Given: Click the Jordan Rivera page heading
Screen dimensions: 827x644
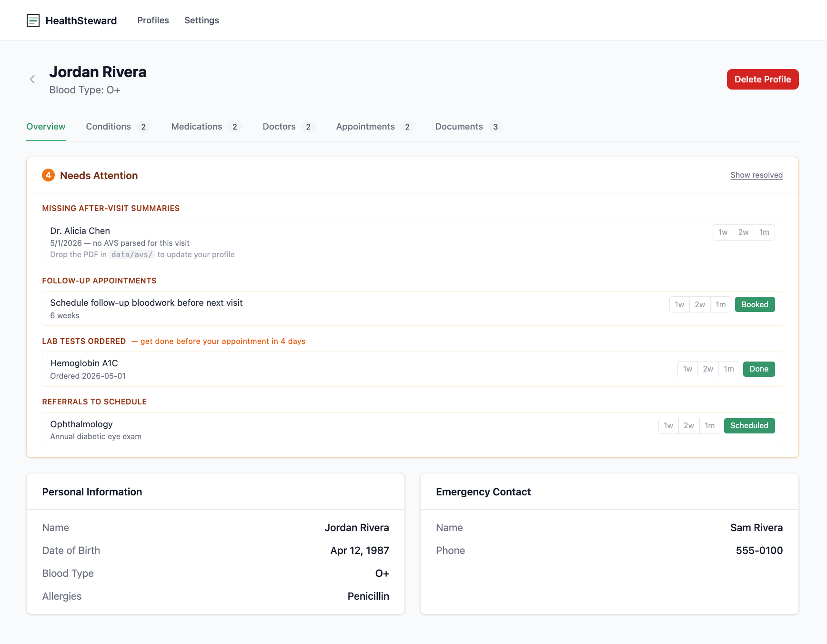Looking at the screenshot, I should (98, 72).
